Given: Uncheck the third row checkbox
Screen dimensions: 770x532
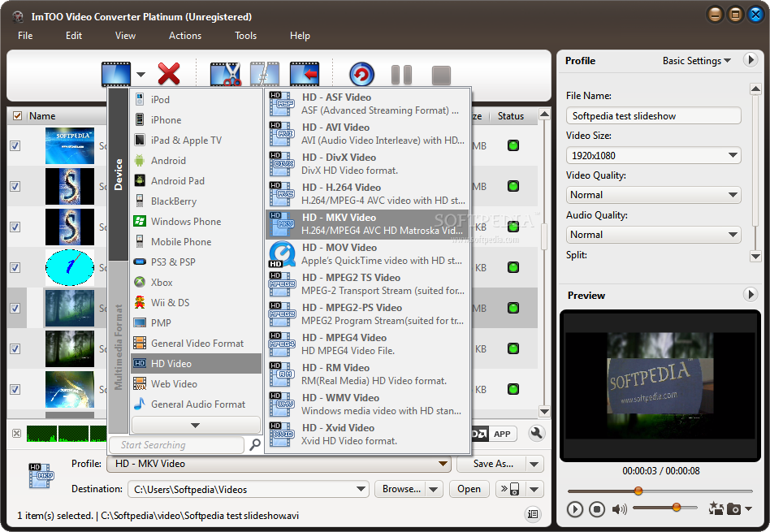Looking at the screenshot, I should (15, 227).
